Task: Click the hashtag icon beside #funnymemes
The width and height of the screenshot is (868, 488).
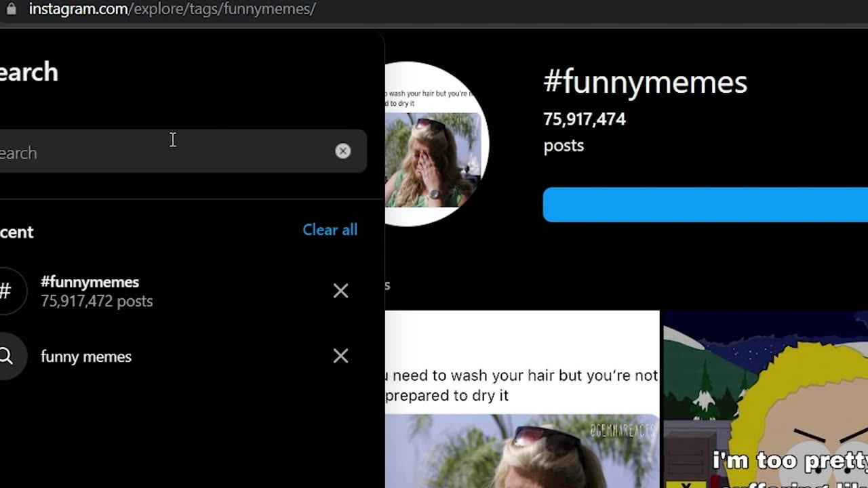Action: click(x=5, y=291)
